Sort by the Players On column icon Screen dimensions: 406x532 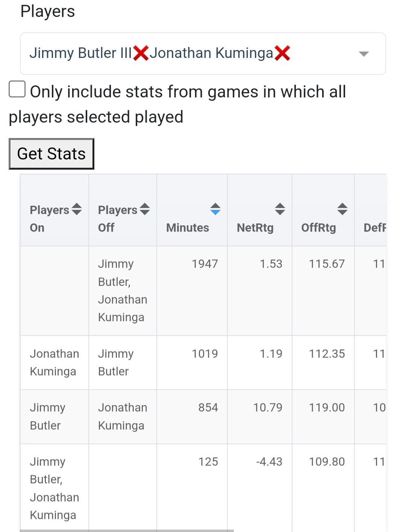(77, 209)
